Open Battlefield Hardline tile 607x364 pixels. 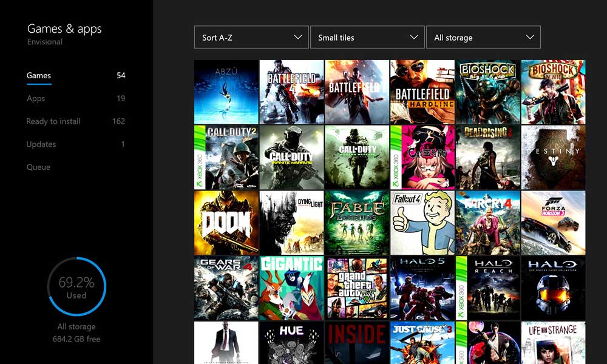(422, 92)
